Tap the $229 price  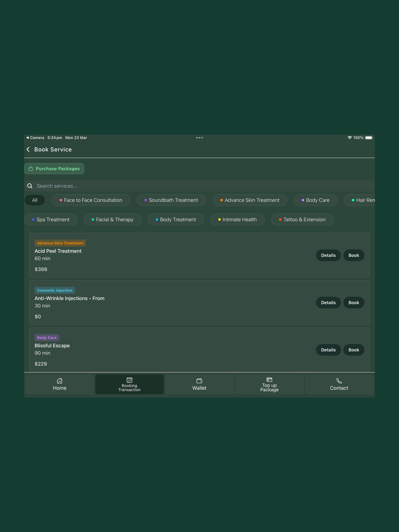41,364
